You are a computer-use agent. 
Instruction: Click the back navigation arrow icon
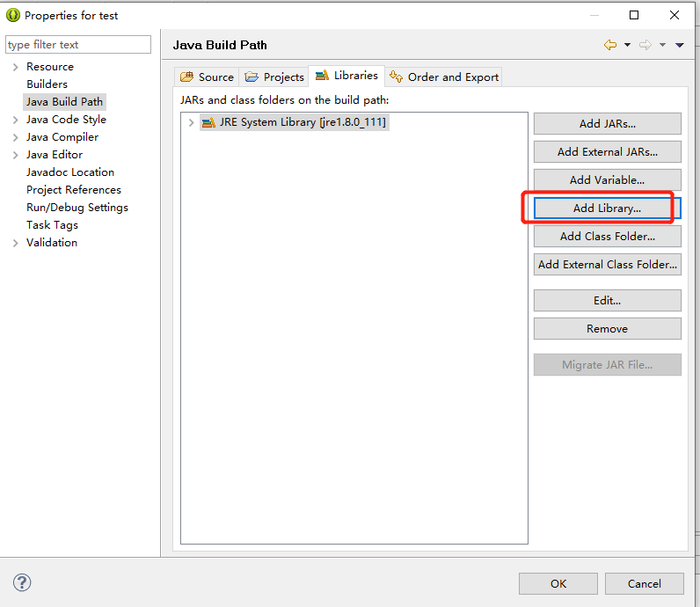(x=610, y=45)
